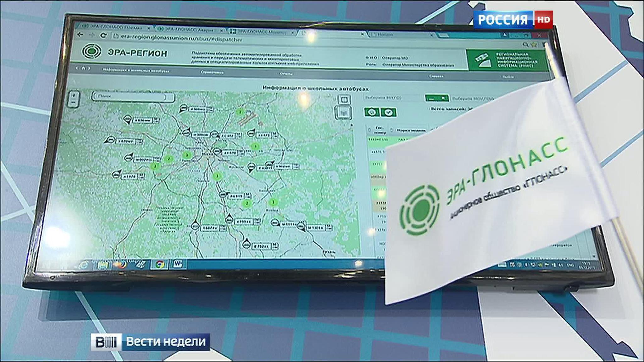644x362 pixels.
Task: Click the browser forward arrow
Action: 92,35
